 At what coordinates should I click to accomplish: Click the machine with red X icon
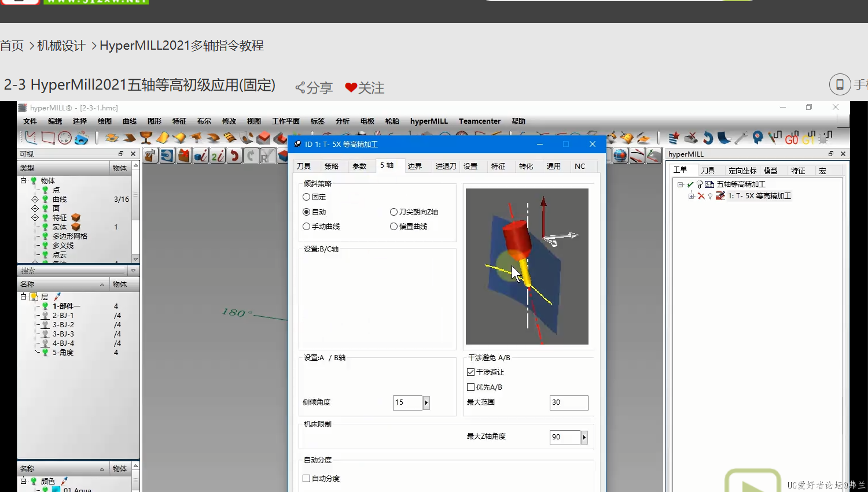pyautogui.click(x=690, y=138)
